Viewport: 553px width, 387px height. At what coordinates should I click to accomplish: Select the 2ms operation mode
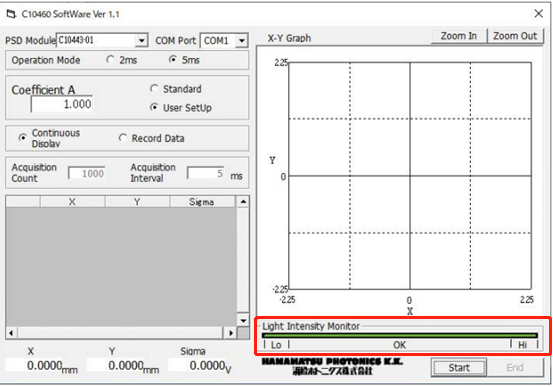[110, 60]
